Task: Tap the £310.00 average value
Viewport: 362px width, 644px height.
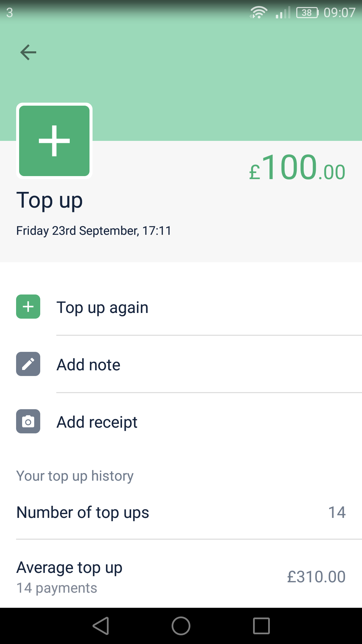Action: pos(316,577)
